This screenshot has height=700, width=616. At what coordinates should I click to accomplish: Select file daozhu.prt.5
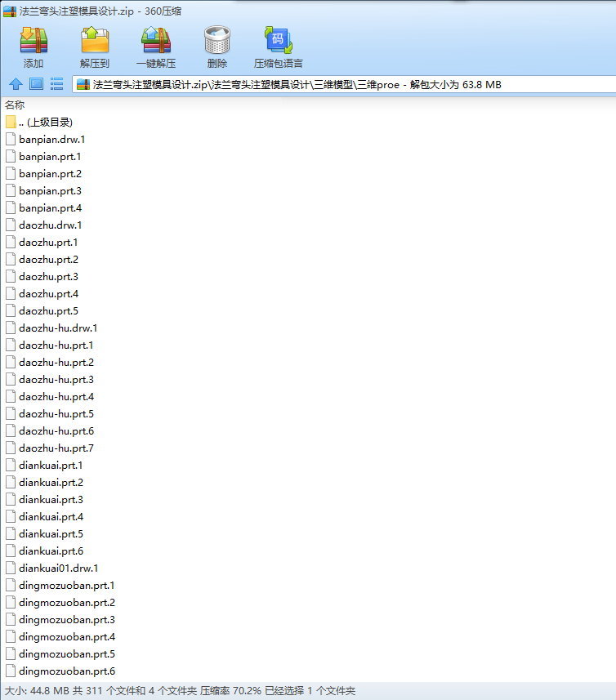(x=42, y=310)
